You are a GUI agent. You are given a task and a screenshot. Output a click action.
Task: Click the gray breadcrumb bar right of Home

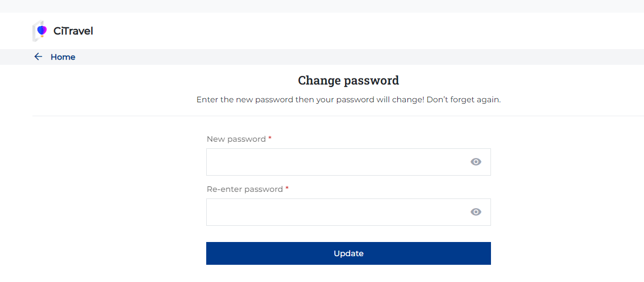point(355,57)
